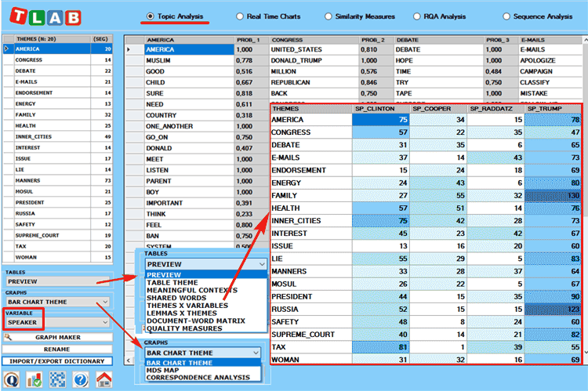This screenshot has height=391, width=588.
Task: Open the bar chart with checkmark icon
Action: coord(34,380)
